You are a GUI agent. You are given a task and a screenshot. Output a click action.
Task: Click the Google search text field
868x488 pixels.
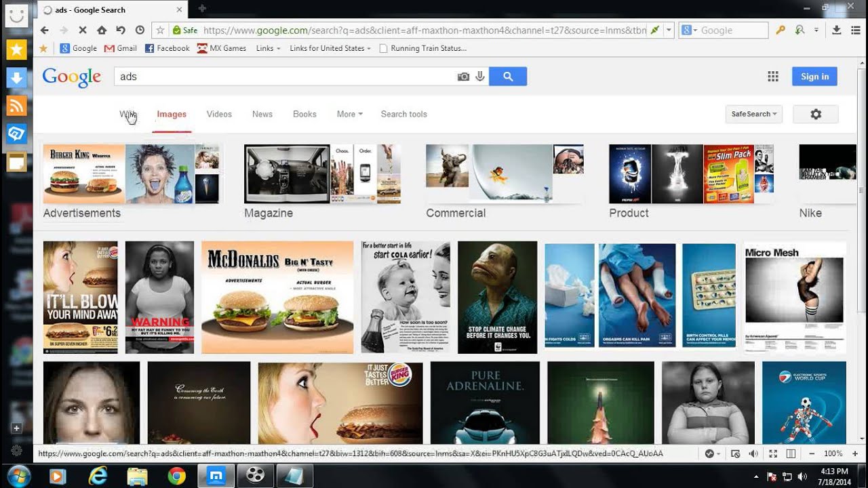coord(285,77)
